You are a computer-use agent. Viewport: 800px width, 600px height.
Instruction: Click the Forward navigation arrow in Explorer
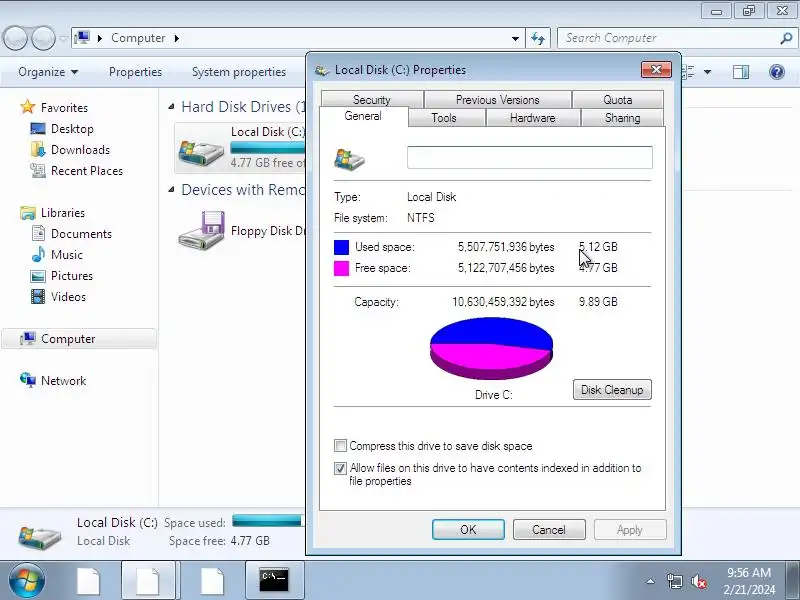point(44,38)
